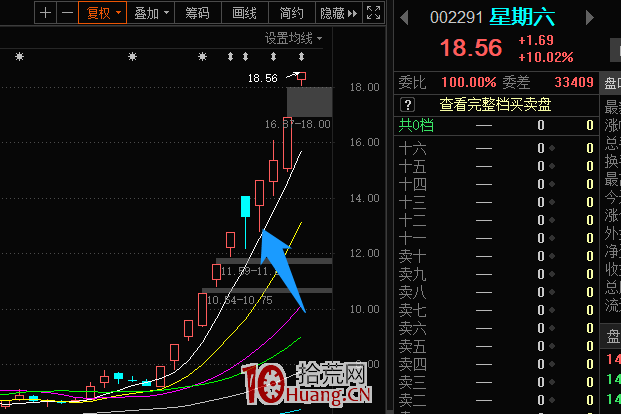Open the 设置均线 dropdown

pyautogui.click(x=293, y=38)
